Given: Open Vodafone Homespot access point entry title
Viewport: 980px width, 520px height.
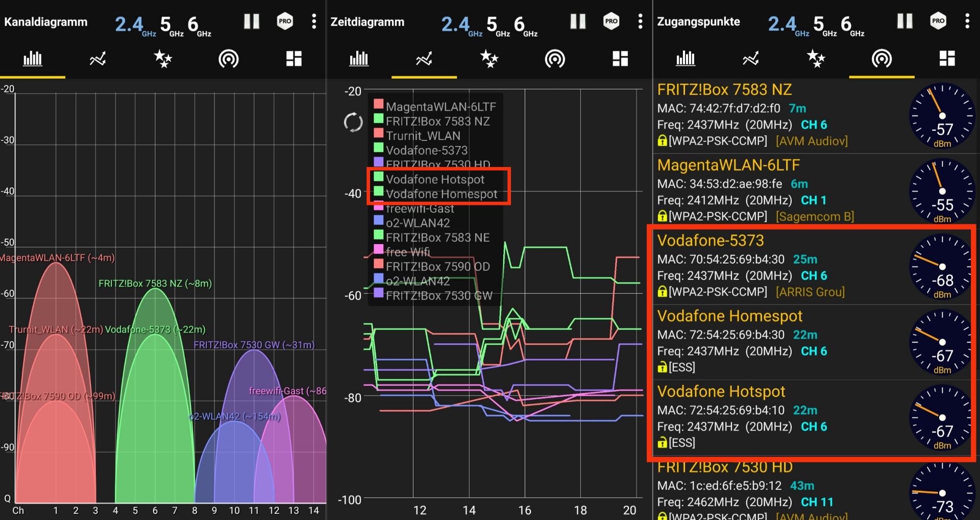Looking at the screenshot, I should pos(730,316).
